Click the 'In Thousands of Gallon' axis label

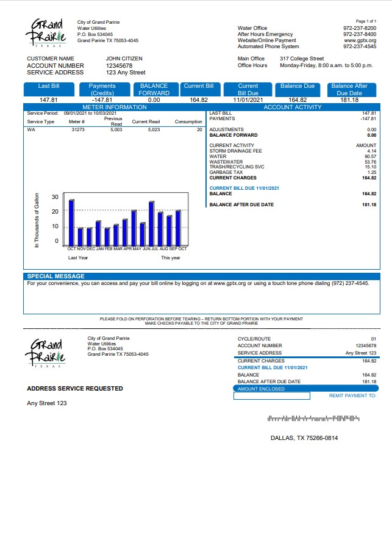pyautogui.click(x=37, y=220)
